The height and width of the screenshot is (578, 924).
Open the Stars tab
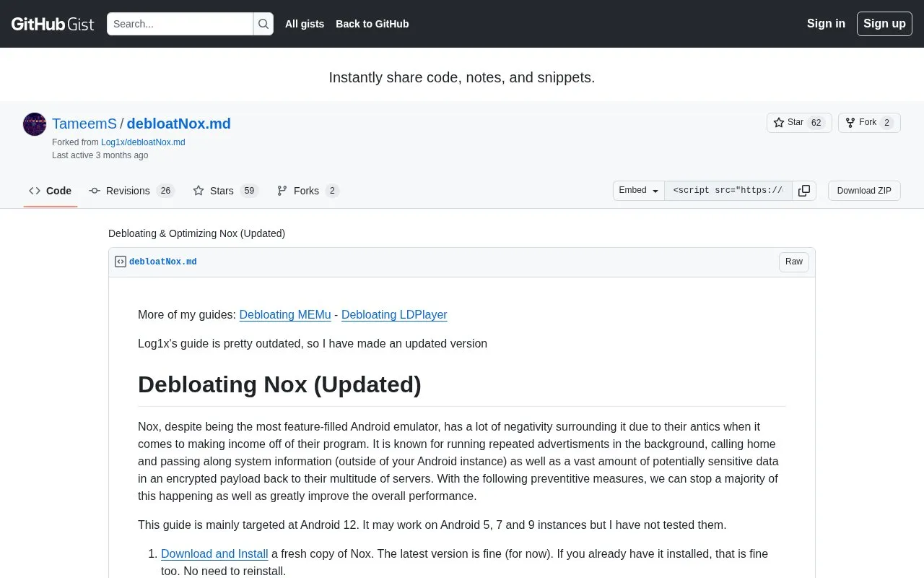226,191
